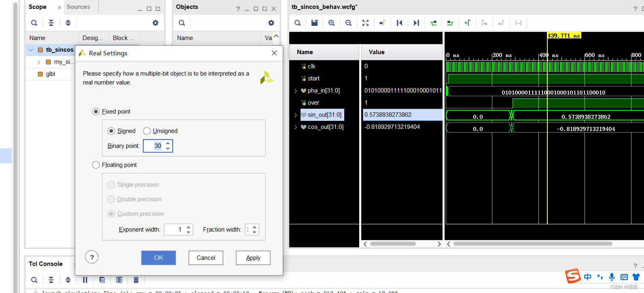The image size is (644, 293).
Task: Decrease the Binary point value
Action: click(168, 149)
